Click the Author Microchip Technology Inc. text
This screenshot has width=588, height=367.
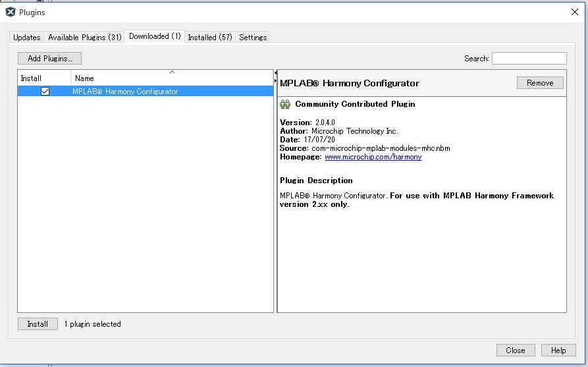(x=339, y=131)
